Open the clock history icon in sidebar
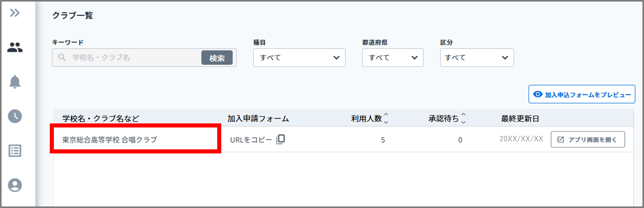Viewport: 644px width, 208px height. click(15, 116)
